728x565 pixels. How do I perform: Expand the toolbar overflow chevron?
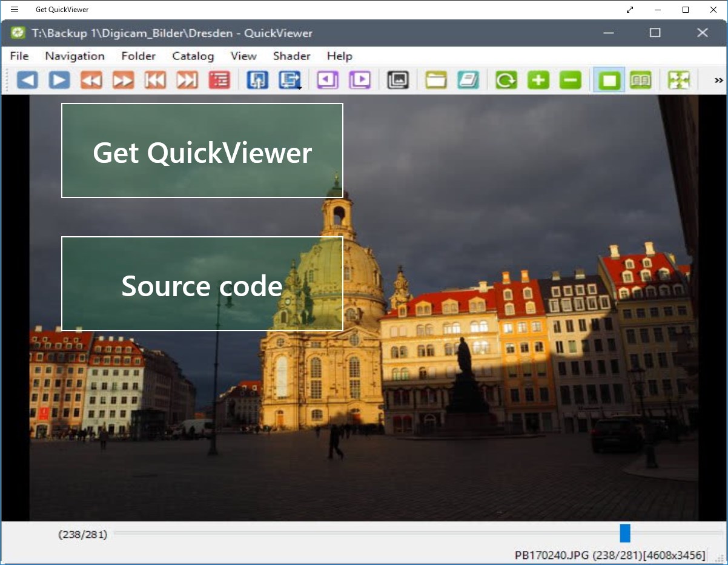[719, 80]
